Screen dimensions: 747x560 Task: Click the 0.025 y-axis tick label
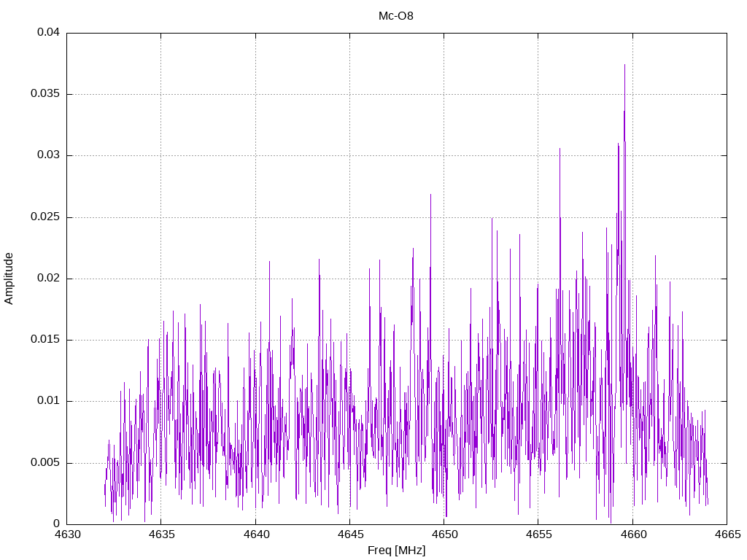(x=45, y=217)
